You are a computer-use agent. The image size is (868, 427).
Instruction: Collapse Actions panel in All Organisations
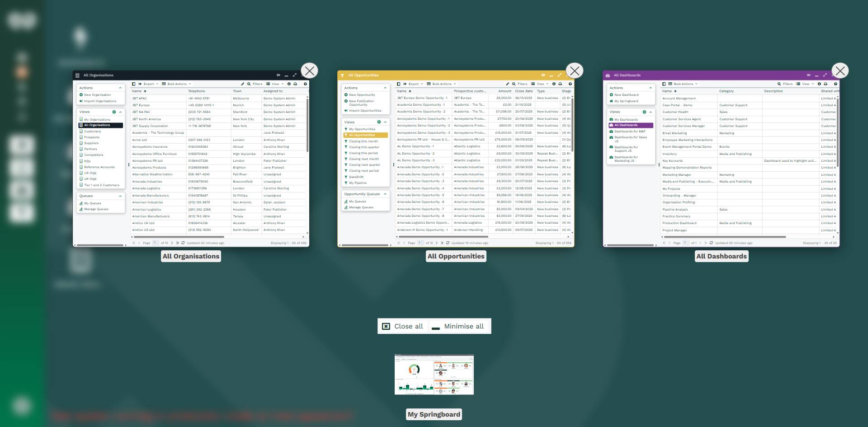tap(120, 88)
